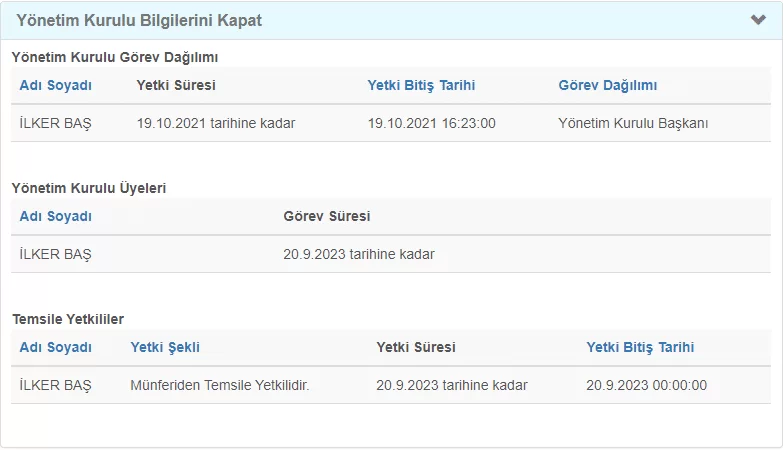Sort Görev Dağılımı table by Adı Soyadı
Viewport: 783px width, 450px height.
click(x=55, y=85)
